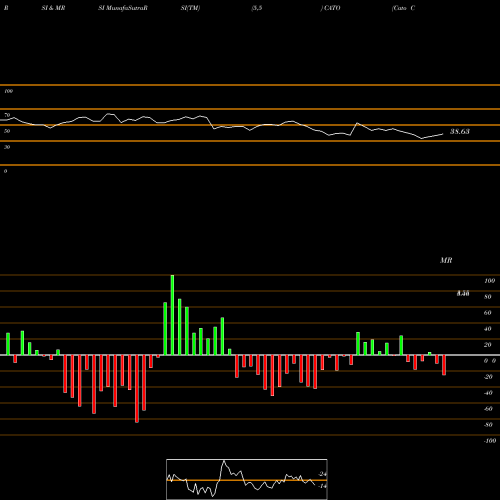Click the -40 label on MR axis
Image resolution: width=500 pixels, height=500 pixels.
pos(488,393)
